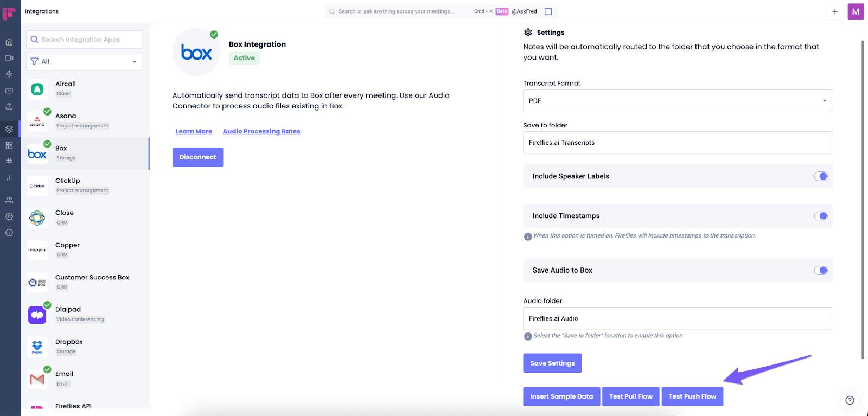Image resolution: width=868 pixels, height=416 pixels.
Task: Open the help question mark button
Action: tap(850, 400)
